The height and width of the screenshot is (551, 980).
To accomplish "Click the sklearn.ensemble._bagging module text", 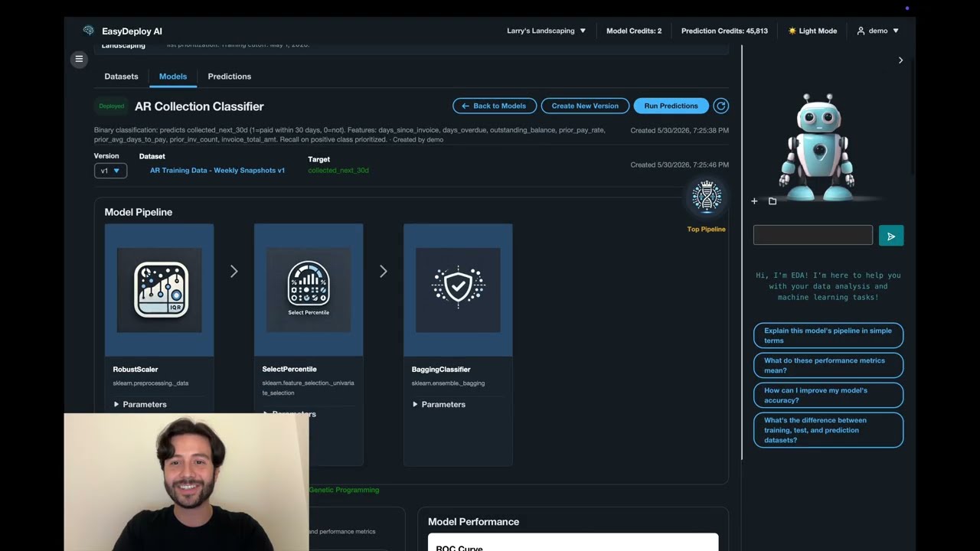I will click(x=449, y=383).
